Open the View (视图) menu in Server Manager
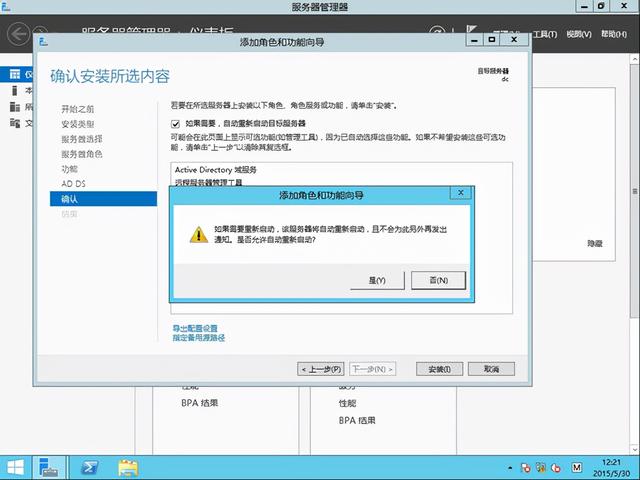The width and height of the screenshot is (640, 480). point(579,34)
